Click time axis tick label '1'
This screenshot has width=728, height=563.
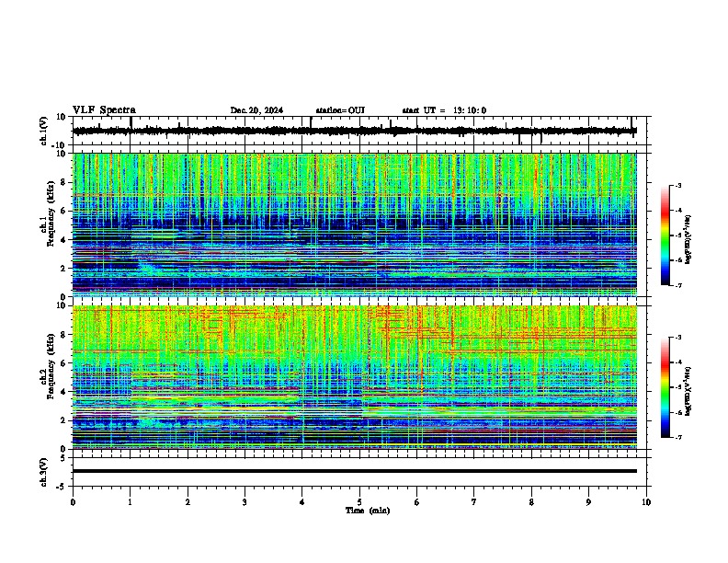130,502
